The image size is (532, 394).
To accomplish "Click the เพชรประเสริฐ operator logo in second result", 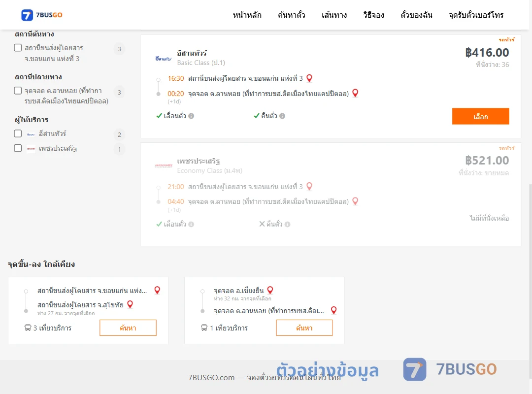I will (164, 166).
